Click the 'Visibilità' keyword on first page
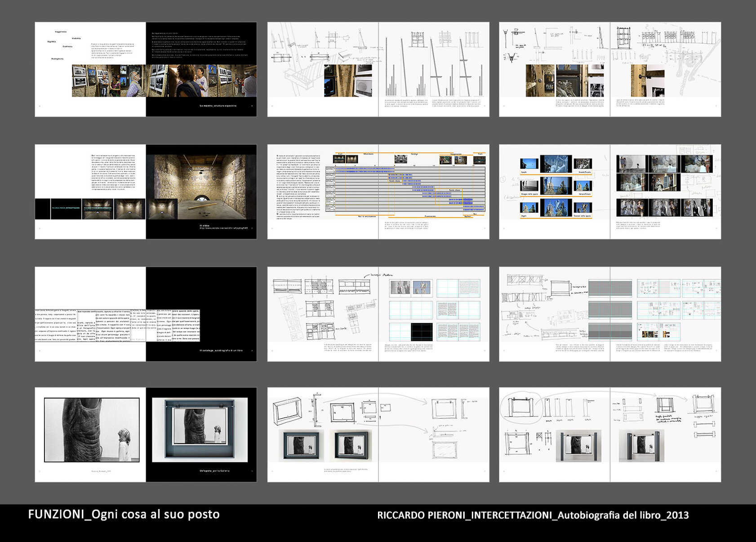Screen dimensions: 756x542 [76, 38]
